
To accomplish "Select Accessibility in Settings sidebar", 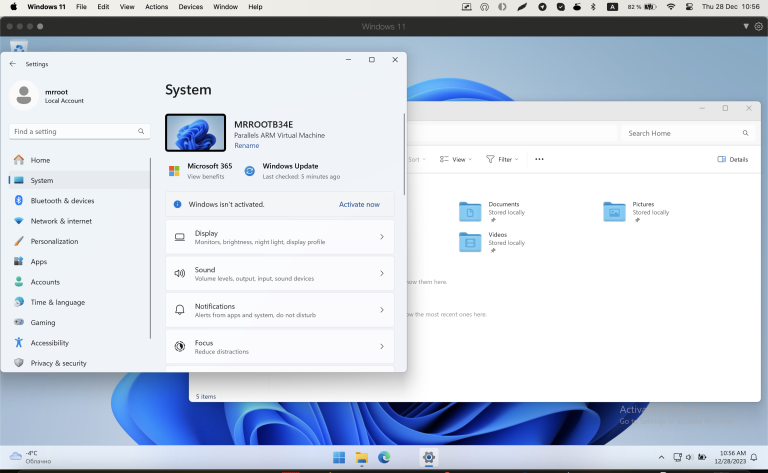I will [x=49, y=342].
